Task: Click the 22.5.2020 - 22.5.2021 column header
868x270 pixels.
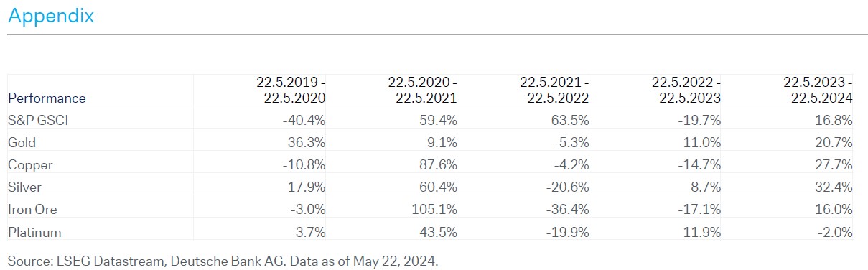Action: (x=423, y=90)
